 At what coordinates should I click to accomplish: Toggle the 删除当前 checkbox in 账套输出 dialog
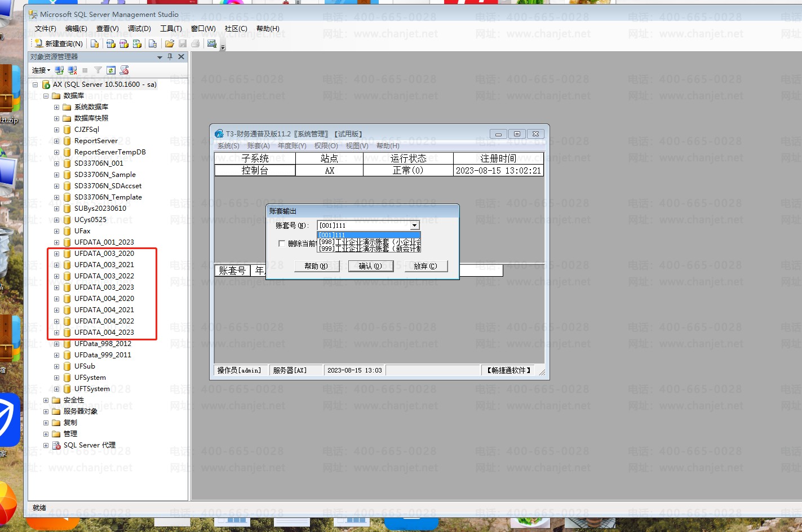point(282,243)
